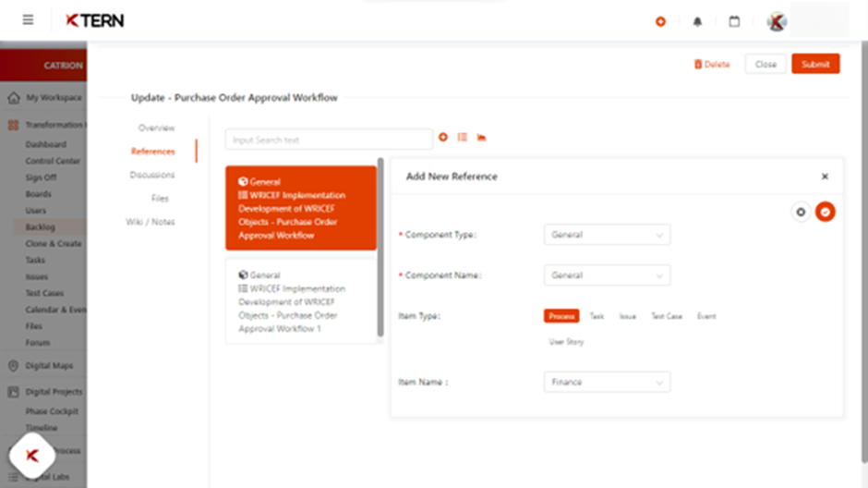The width and height of the screenshot is (868, 488).
Task: Open the Component Type dropdown
Action: [607, 235]
